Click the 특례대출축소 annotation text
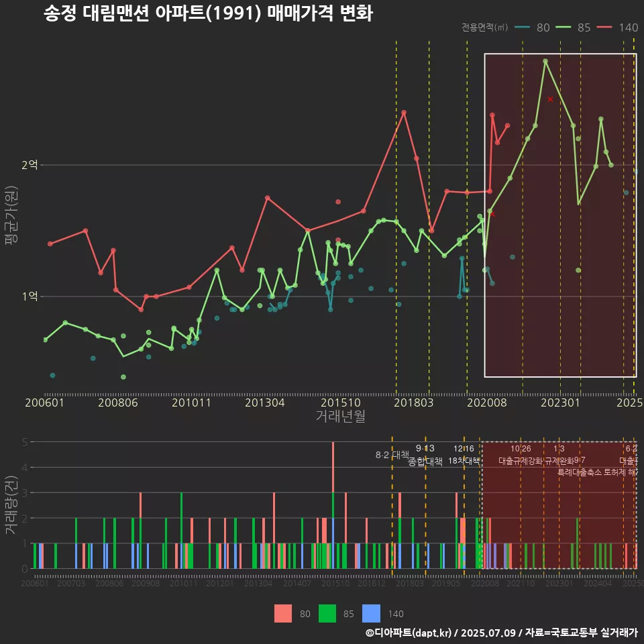The height and width of the screenshot is (644, 644). point(580,472)
